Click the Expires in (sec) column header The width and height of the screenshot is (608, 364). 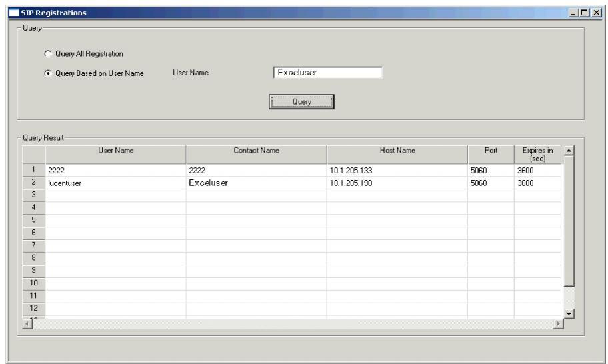(537, 155)
